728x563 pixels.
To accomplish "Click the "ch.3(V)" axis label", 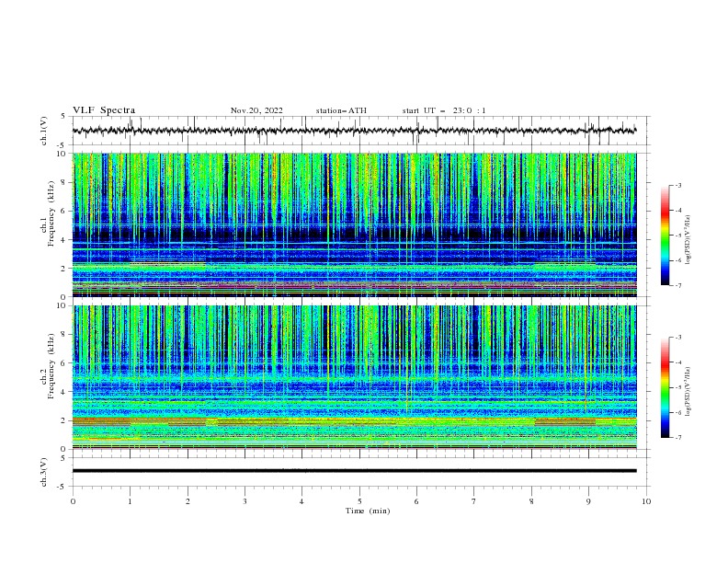I will 44,472.
